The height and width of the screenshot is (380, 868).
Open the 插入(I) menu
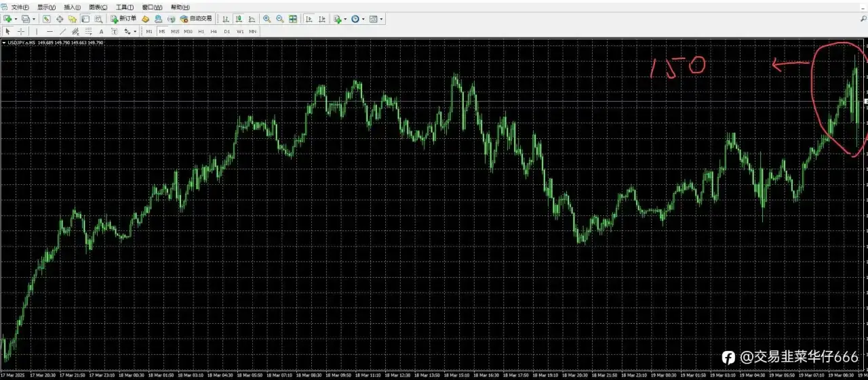click(72, 7)
